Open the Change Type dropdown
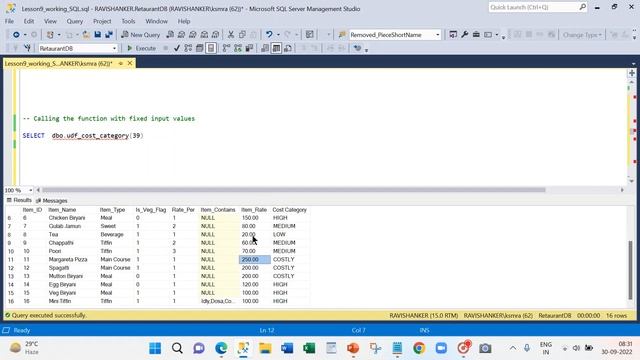The height and width of the screenshot is (360, 640). pyautogui.click(x=582, y=35)
